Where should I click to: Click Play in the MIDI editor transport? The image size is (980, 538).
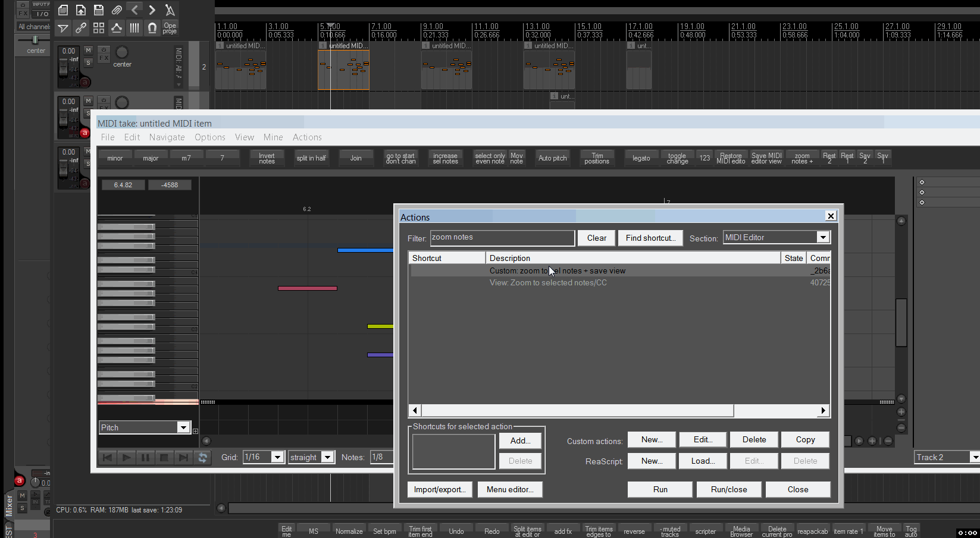coord(126,457)
